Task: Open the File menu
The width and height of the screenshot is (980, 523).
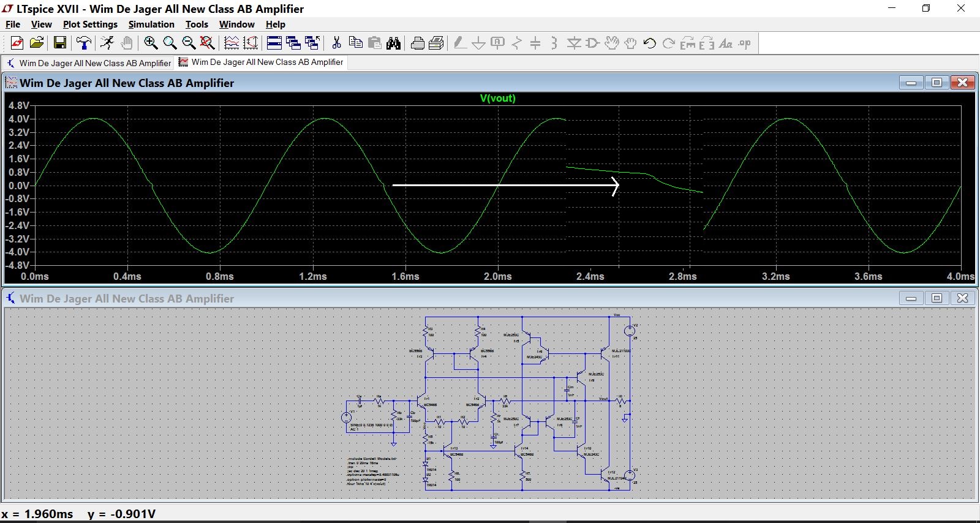Action: tap(13, 24)
